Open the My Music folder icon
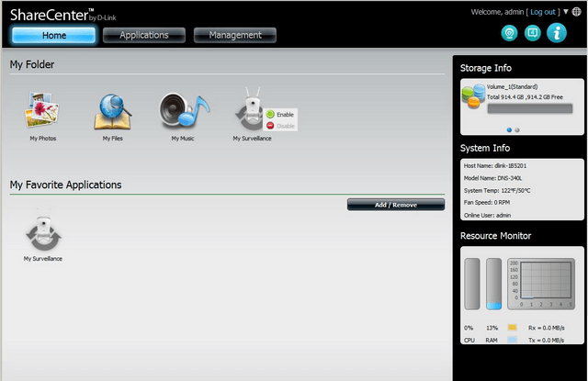Viewport: 588px width, 381px height. (x=184, y=110)
